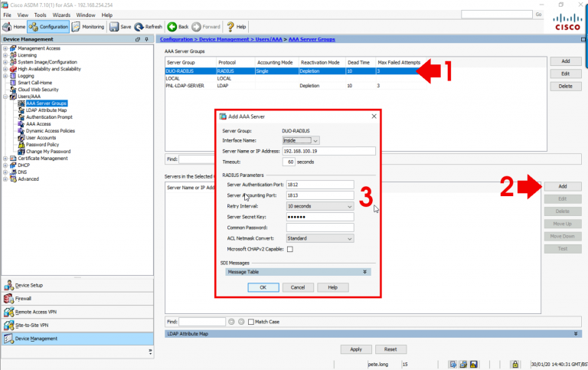Click the Home toolbar icon
This screenshot has width=588, height=370.
pyautogui.click(x=14, y=27)
